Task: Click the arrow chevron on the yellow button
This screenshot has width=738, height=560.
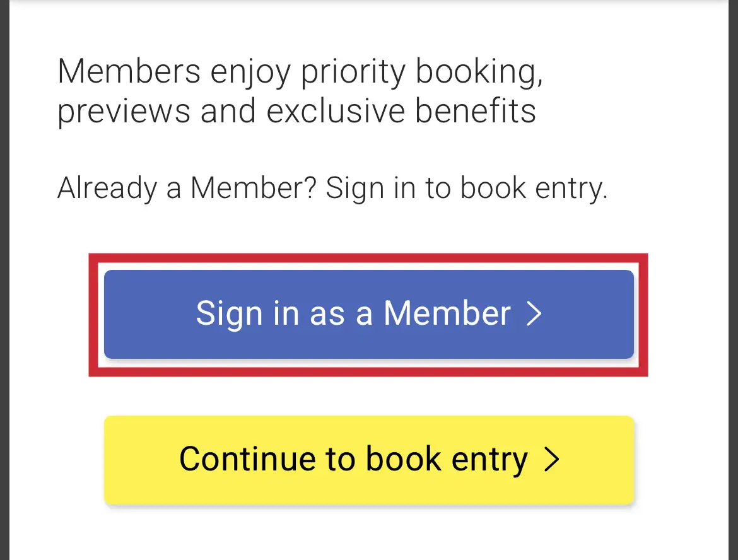Action: point(551,460)
